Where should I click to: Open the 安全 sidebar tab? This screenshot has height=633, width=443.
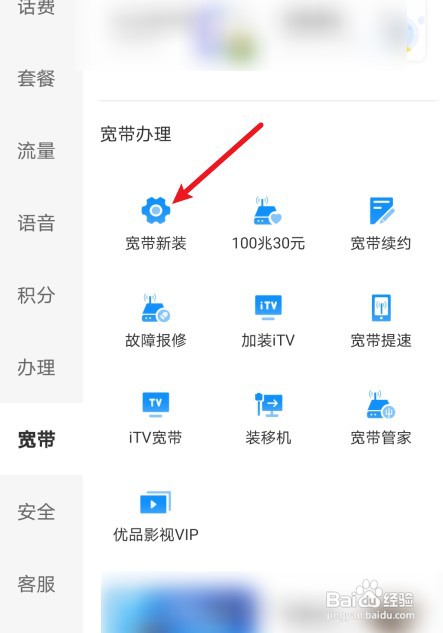pos(36,511)
